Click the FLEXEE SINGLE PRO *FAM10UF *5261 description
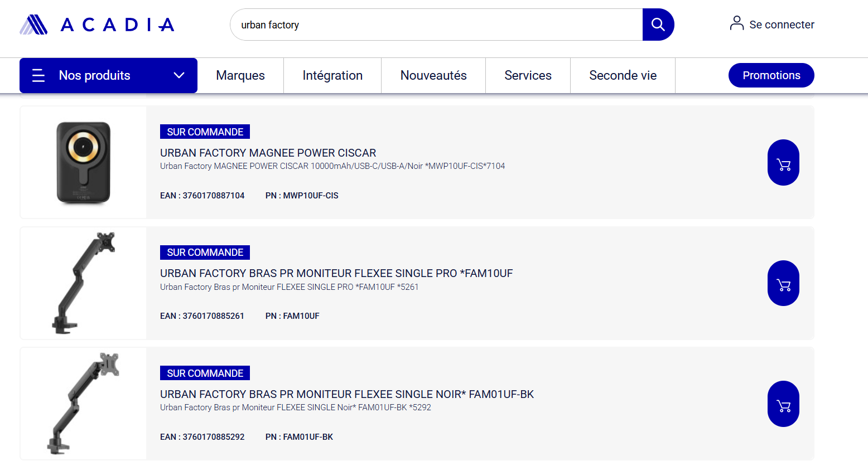Image resolution: width=868 pixels, height=466 pixels. point(289,287)
